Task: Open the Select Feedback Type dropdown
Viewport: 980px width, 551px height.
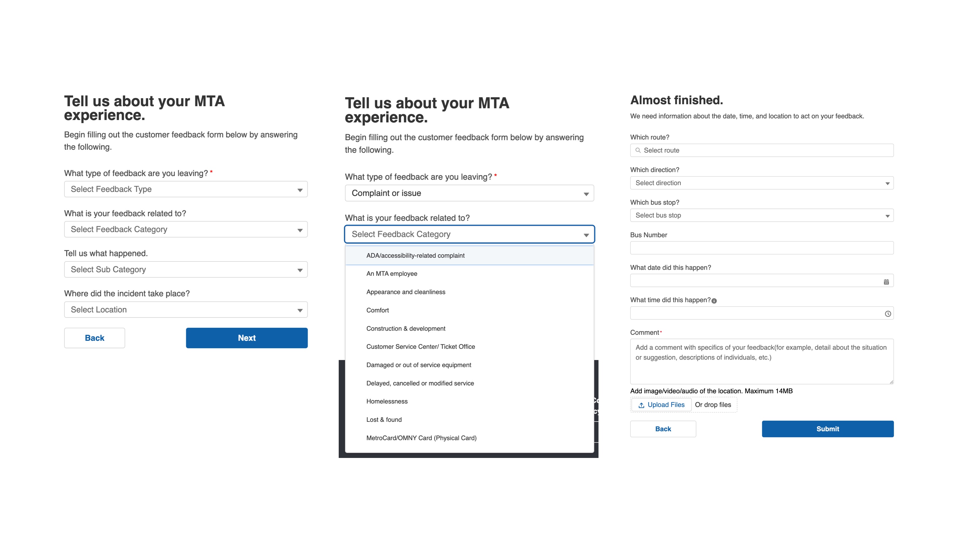Action: coord(186,189)
